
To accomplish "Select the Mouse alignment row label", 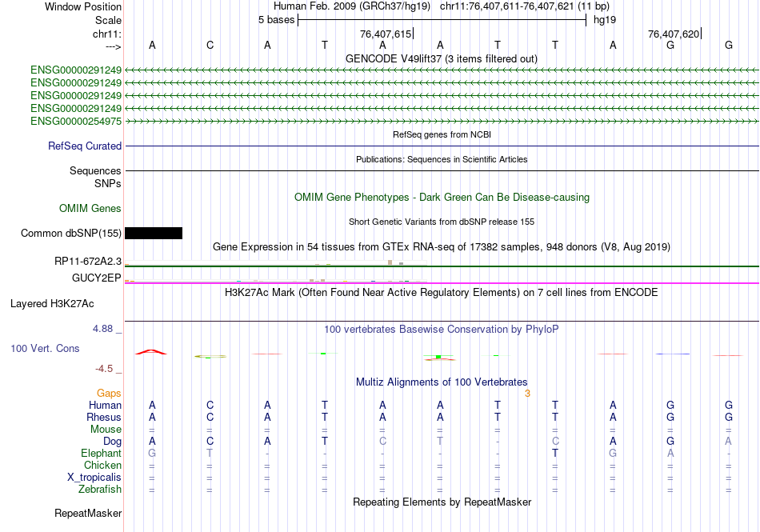I will (106, 430).
